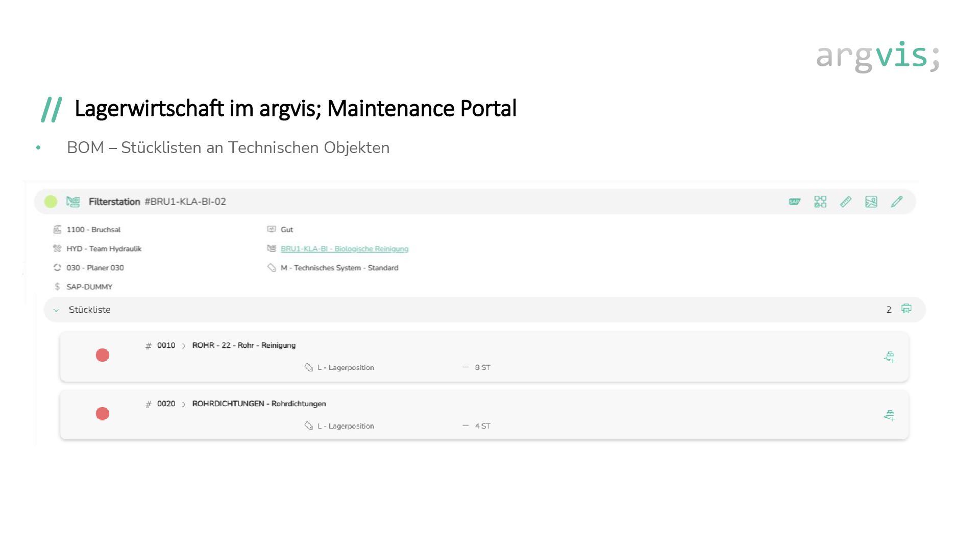The image size is (980, 551).
Task: Click the Stückliste count 2
Action: [x=889, y=310]
